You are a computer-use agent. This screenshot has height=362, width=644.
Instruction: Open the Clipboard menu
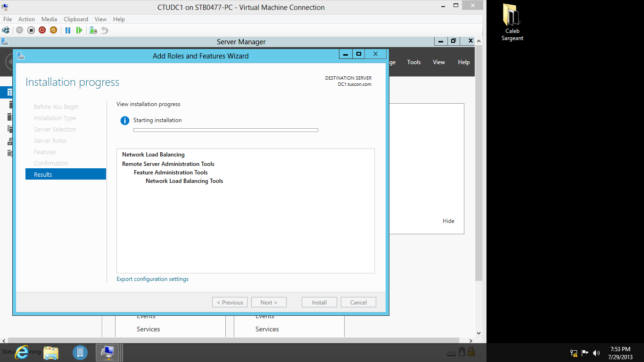tap(76, 19)
